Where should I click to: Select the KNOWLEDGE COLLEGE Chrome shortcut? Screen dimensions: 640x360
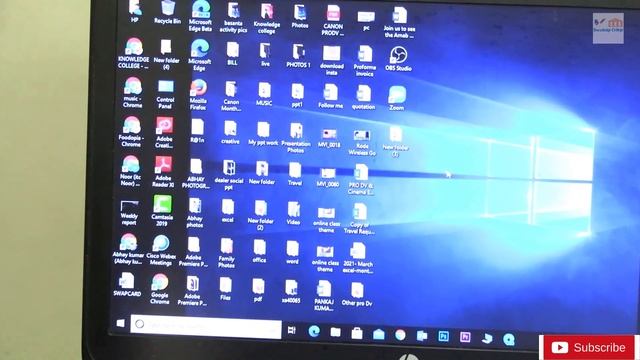coord(133,53)
